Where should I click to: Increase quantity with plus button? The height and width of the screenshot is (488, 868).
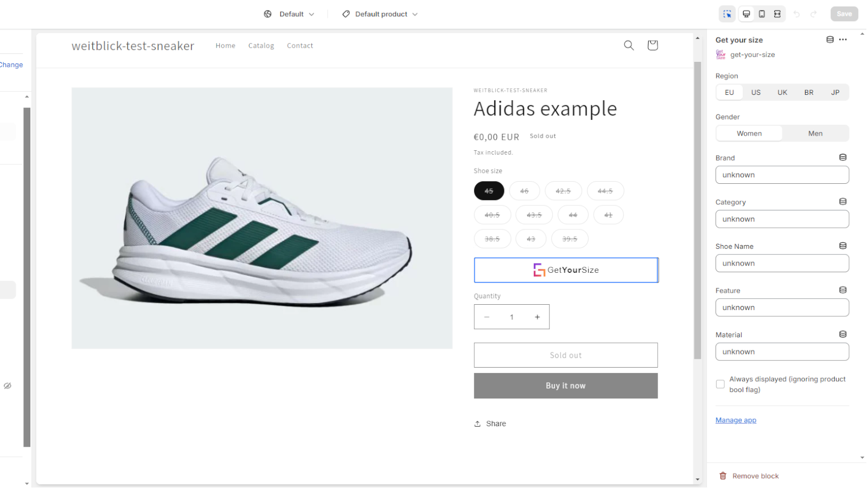(537, 317)
